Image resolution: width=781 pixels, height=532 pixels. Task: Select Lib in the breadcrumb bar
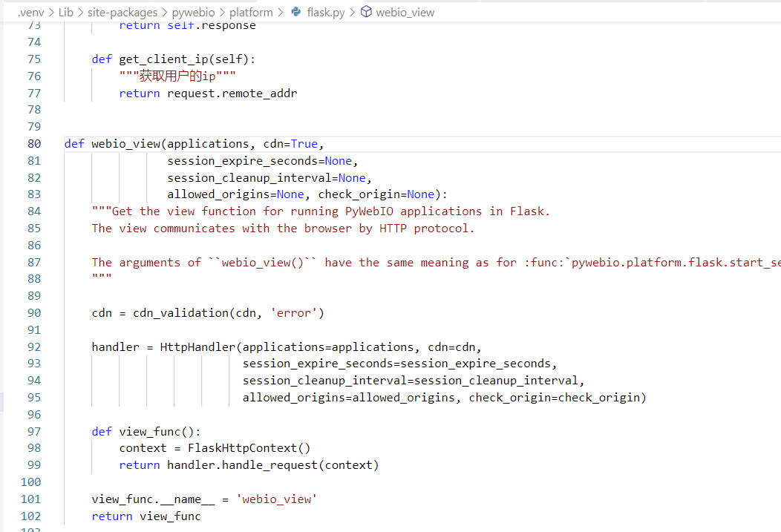[x=65, y=12]
